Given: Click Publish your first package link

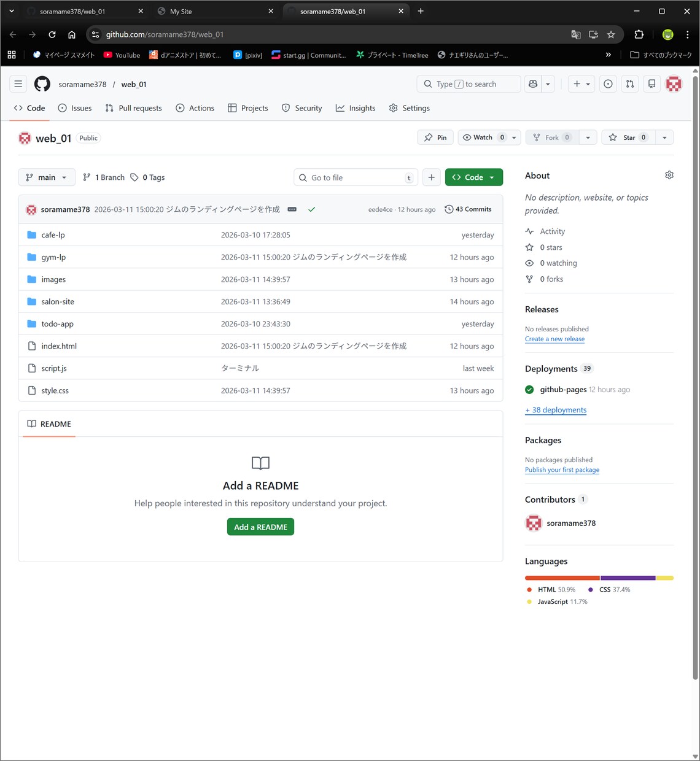Looking at the screenshot, I should [x=562, y=469].
